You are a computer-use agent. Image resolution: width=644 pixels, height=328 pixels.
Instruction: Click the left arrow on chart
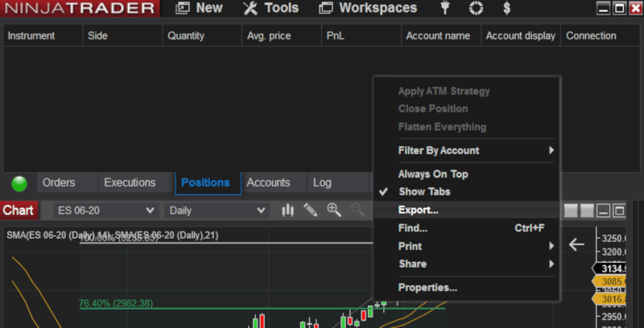coord(576,244)
